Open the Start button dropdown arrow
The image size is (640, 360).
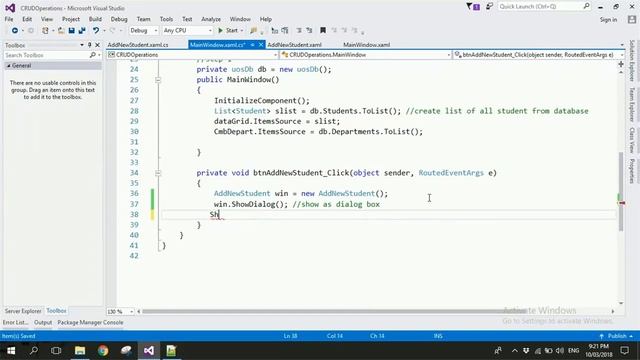242,31
